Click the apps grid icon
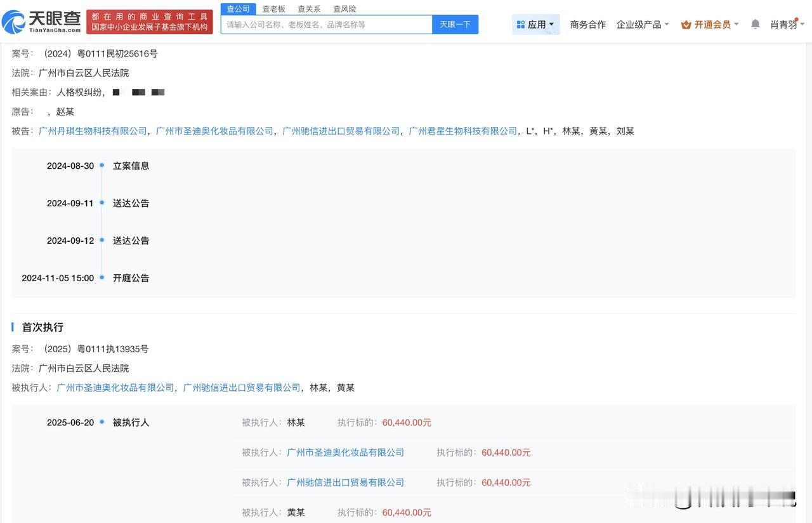Screen dimensions: 812x523 coord(521,24)
